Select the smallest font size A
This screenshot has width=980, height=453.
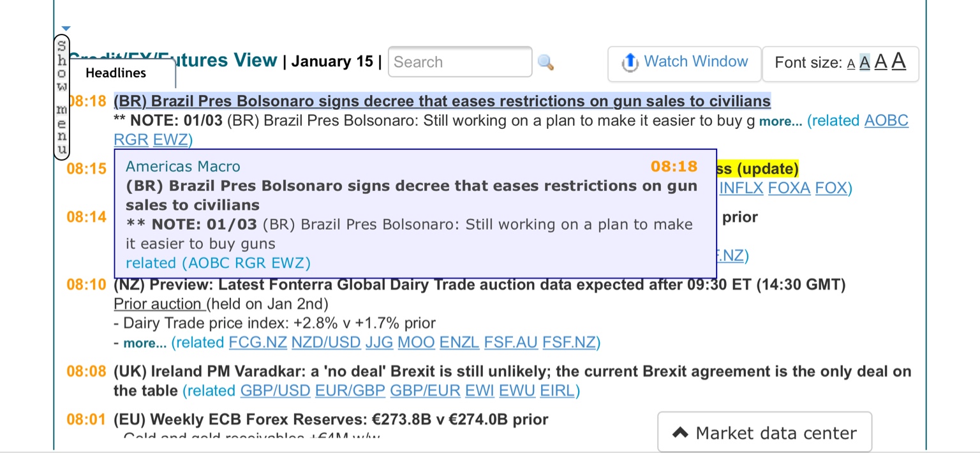pos(850,64)
